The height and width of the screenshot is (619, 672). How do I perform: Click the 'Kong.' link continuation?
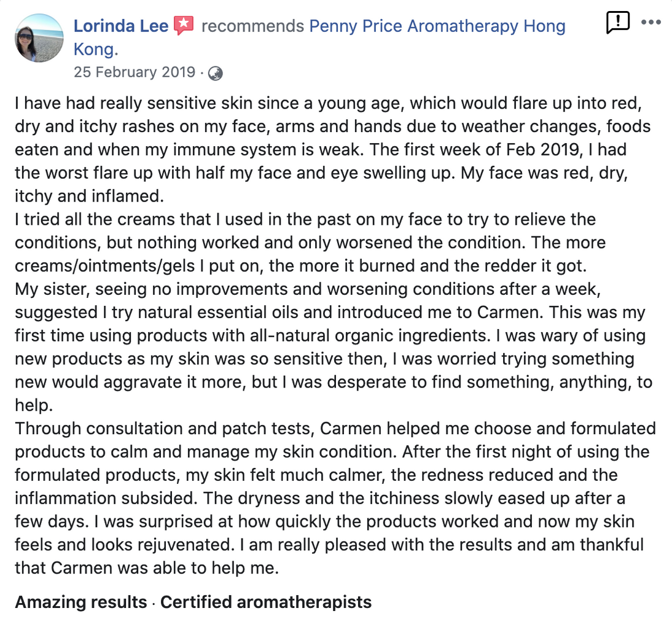pos(96,49)
